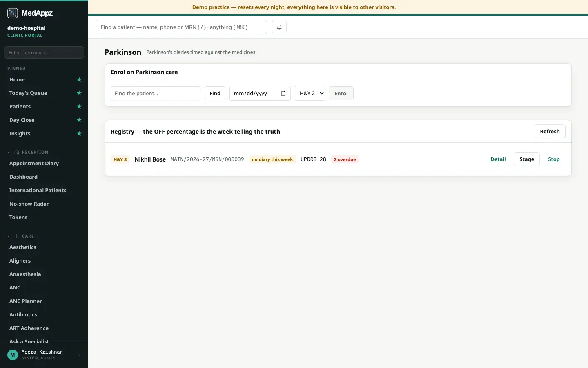Open the Patients page

point(20,107)
